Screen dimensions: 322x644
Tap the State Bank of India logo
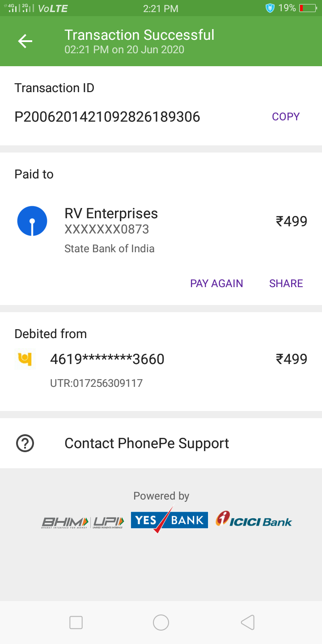click(32, 221)
